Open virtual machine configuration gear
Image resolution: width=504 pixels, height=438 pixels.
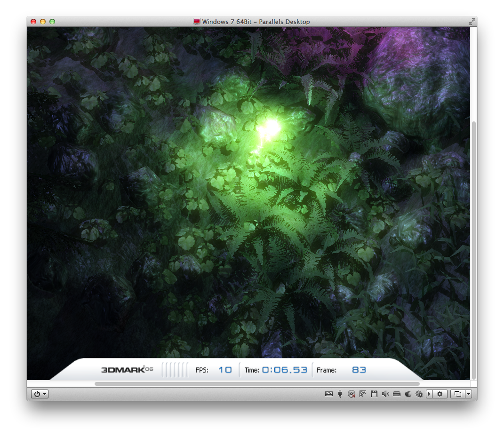click(440, 394)
